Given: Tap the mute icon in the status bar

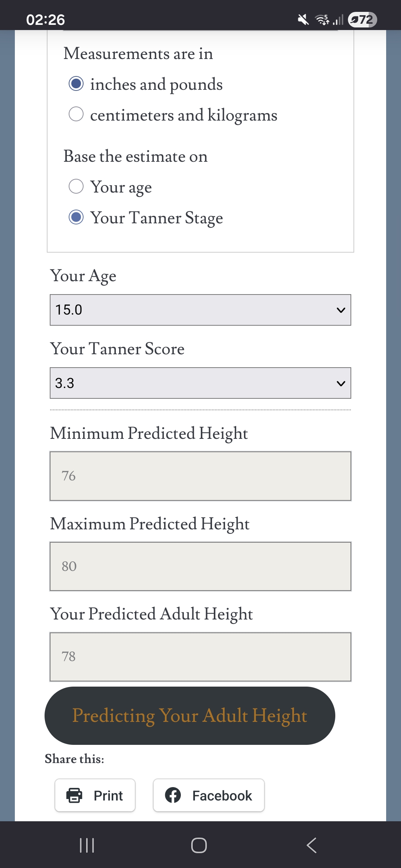Looking at the screenshot, I should coord(301,19).
